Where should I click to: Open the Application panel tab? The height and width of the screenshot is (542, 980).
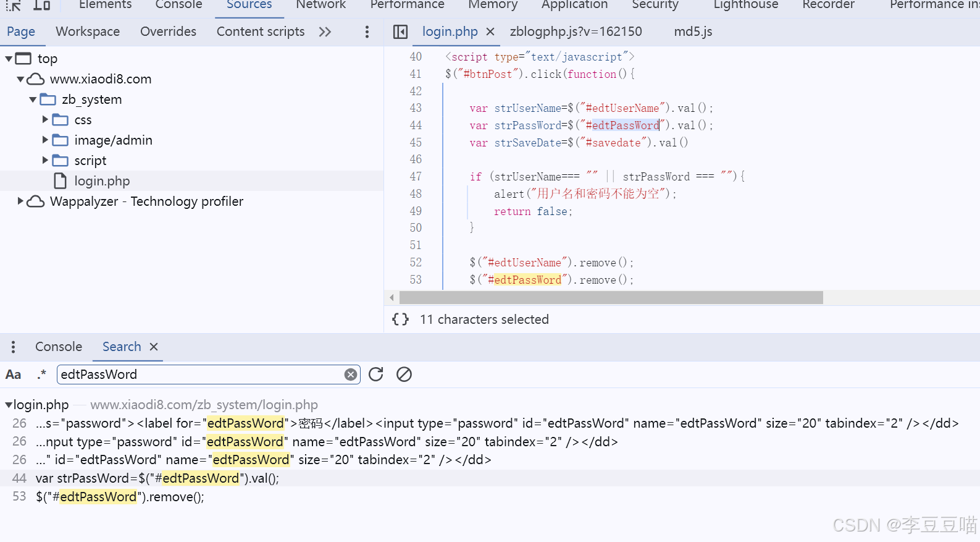click(x=574, y=5)
